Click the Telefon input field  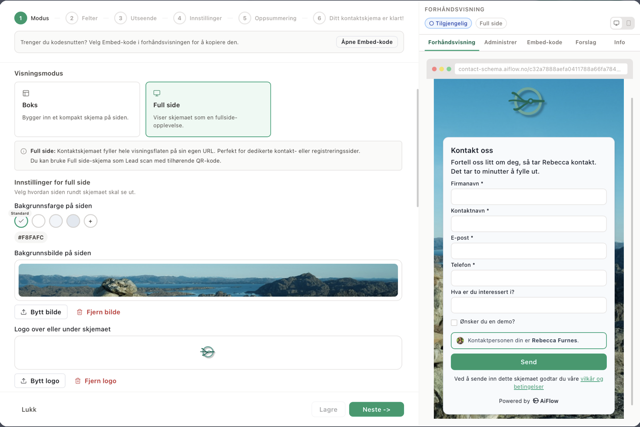(529, 278)
